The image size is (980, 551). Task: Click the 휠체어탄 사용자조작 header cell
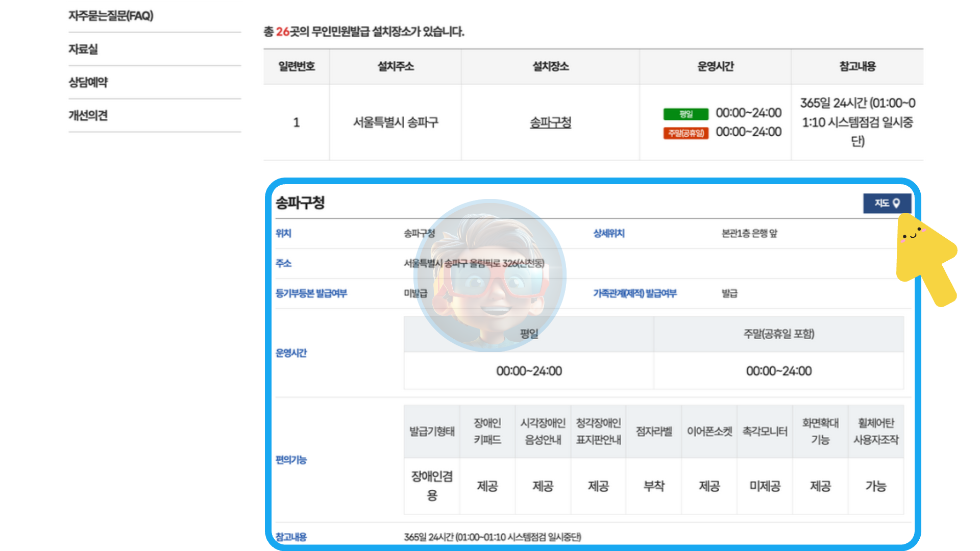(876, 432)
